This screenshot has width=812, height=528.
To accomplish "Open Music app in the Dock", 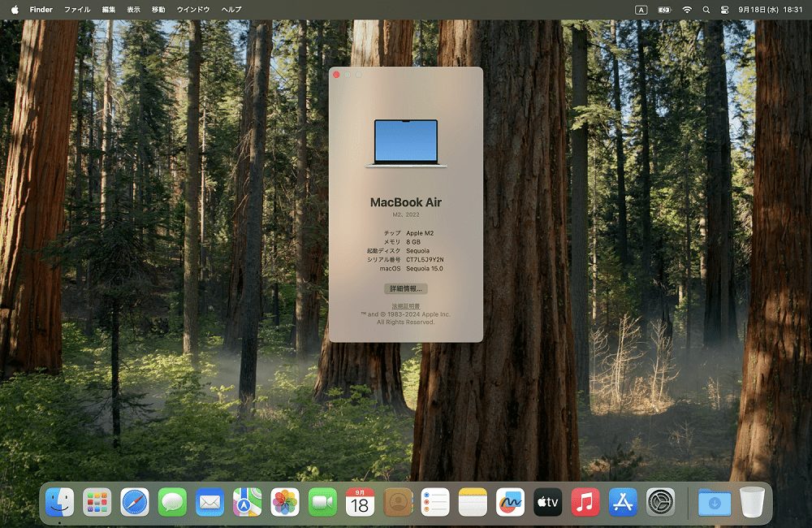I will click(585, 502).
